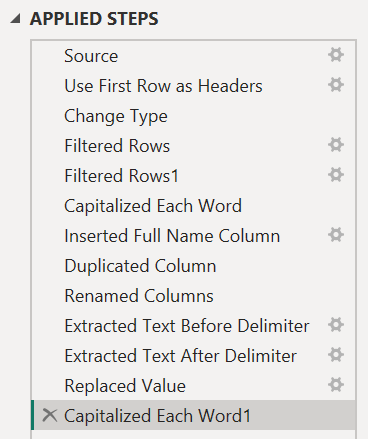This screenshot has width=368, height=439.
Task: Delete the Capitalized Each Word1 step
Action: click(x=50, y=415)
